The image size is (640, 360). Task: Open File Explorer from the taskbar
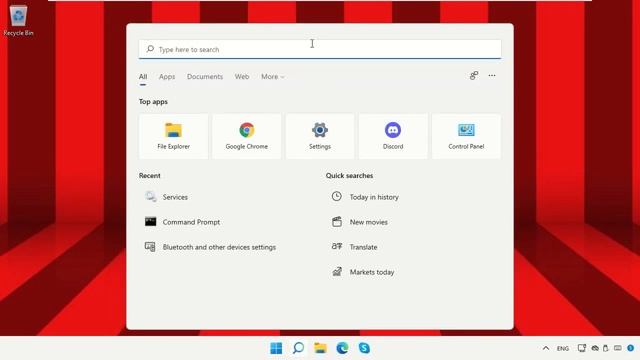320,348
